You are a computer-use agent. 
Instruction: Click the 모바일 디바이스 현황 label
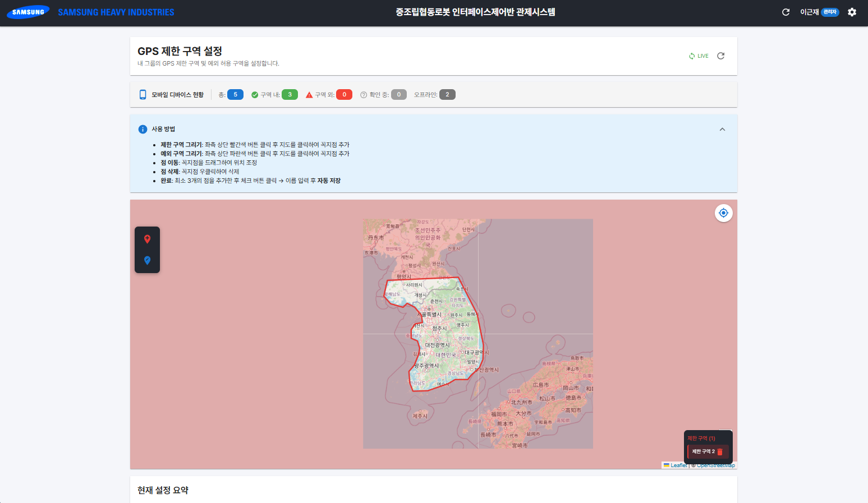coord(177,95)
